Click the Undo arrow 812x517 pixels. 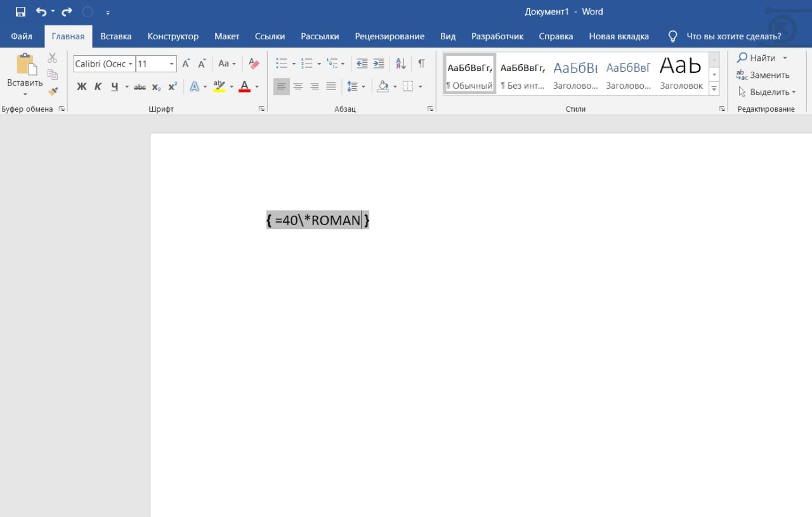point(41,11)
